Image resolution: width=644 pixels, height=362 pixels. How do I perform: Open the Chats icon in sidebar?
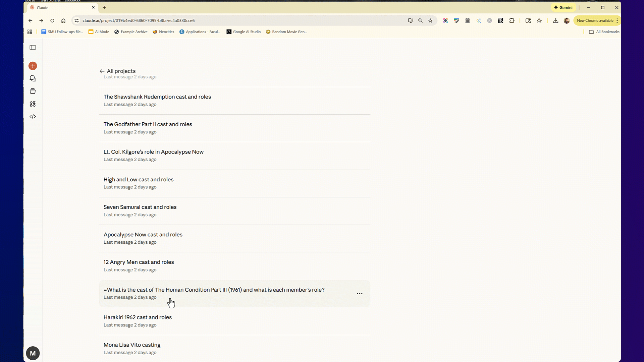[x=33, y=78]
